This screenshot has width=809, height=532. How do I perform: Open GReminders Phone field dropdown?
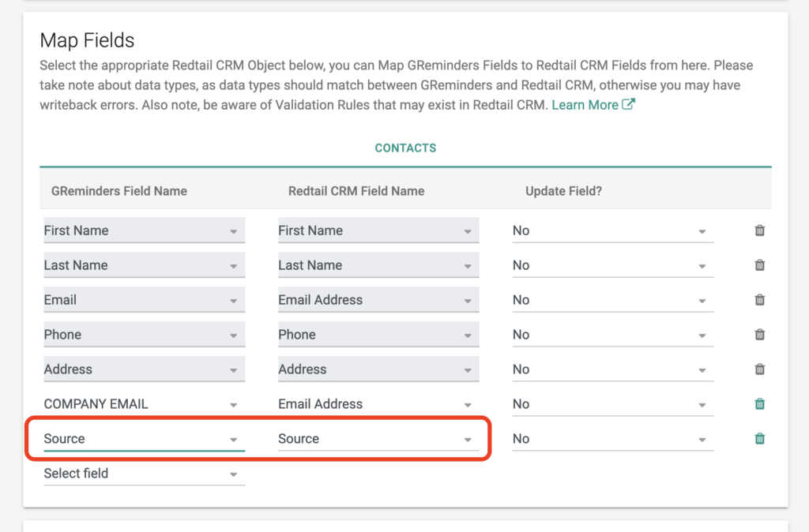[x=144, y=335]
